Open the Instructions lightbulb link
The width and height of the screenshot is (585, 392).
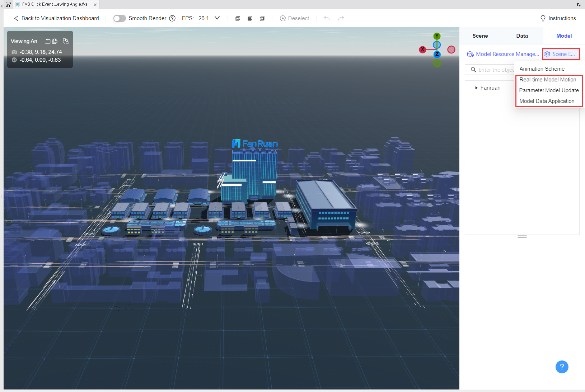[x=558, y=18]
